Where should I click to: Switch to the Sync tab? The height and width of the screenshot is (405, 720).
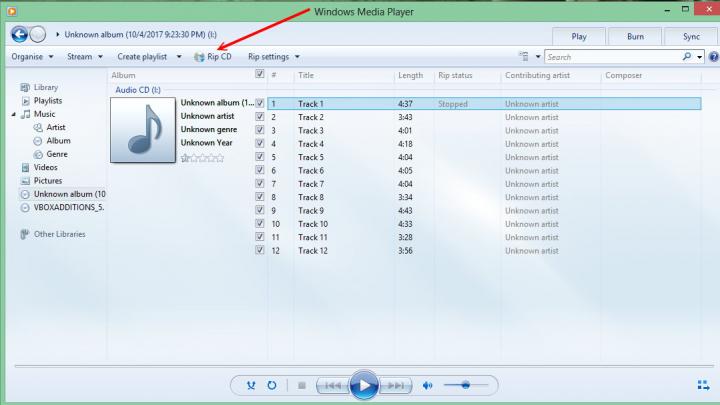tap(691, 36)
